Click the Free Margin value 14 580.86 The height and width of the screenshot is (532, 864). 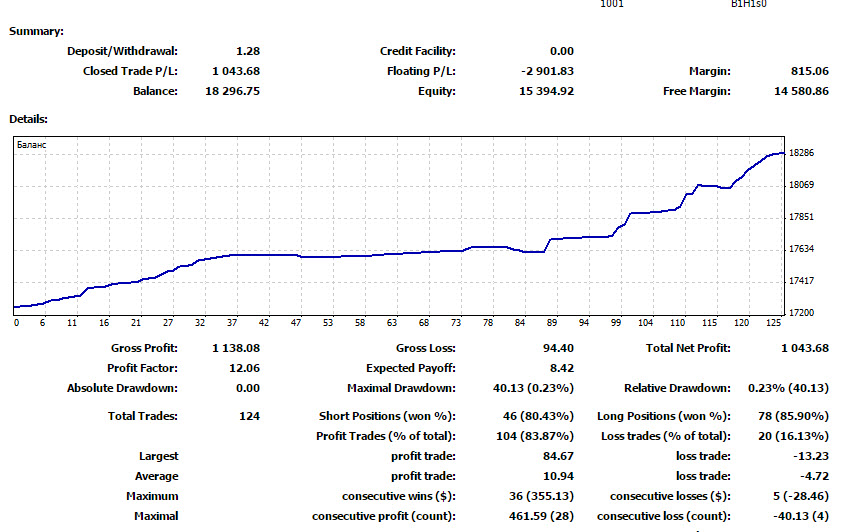(x=801, y=91)
